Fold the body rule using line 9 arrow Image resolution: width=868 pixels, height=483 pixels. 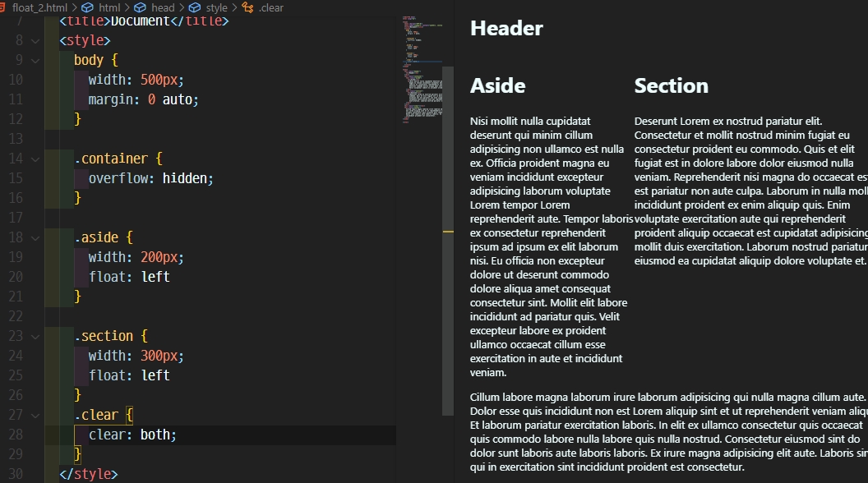35,60
